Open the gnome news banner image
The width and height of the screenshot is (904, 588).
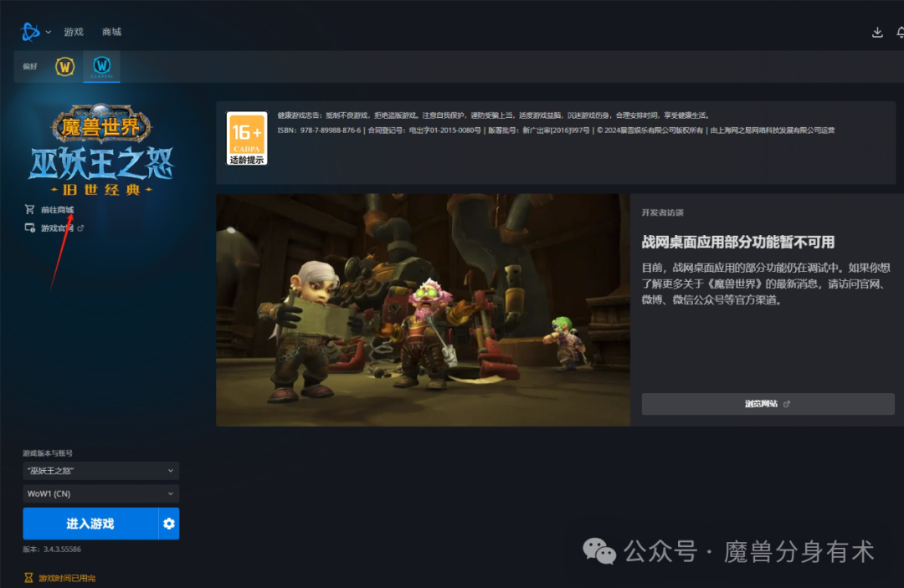[x=424, y=309]
